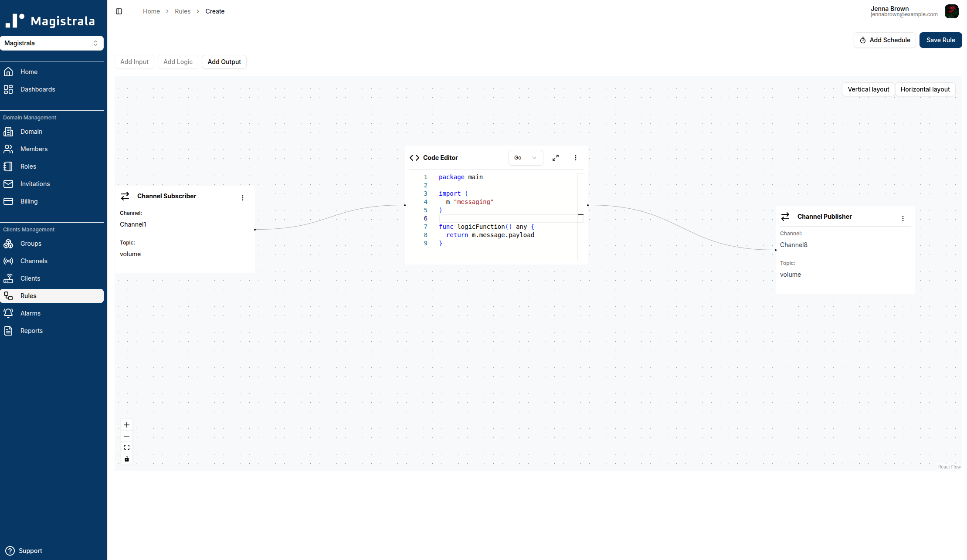Select the Channels broadcast icon in sidebar
Image resolution: width=967 pixels, height=560 pixels.
click(9, 261)
